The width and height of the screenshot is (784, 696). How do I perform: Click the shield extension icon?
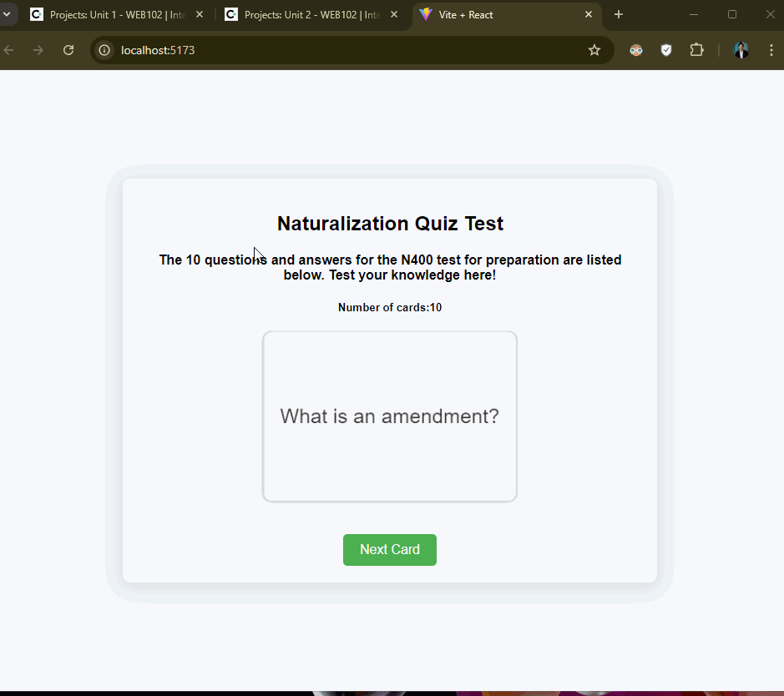coord(666,50)
